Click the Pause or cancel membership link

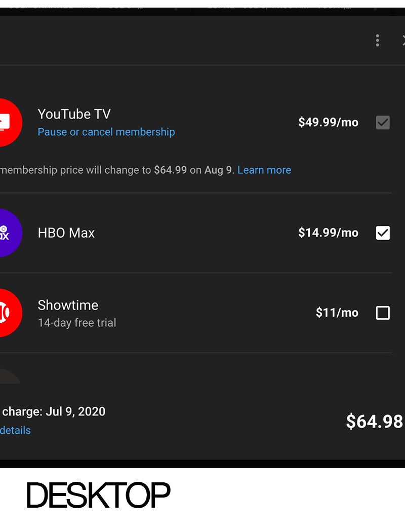[x=106, y=132]
